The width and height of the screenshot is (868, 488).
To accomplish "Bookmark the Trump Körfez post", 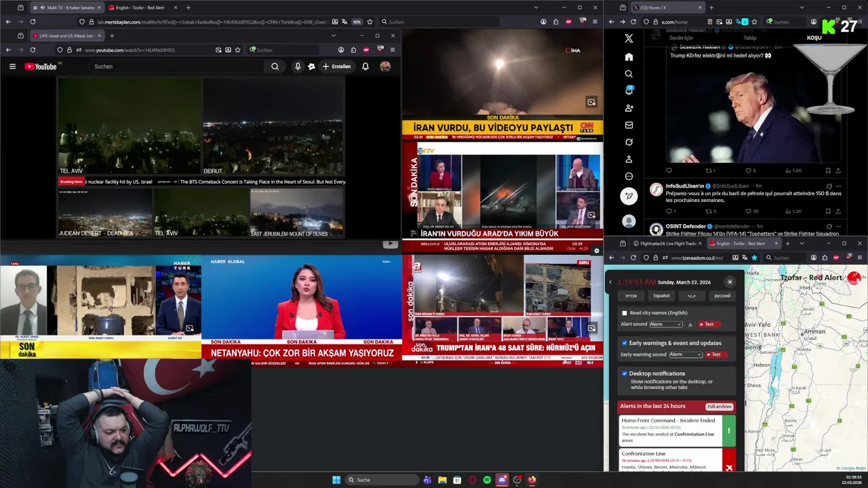I will coord(828,171).
